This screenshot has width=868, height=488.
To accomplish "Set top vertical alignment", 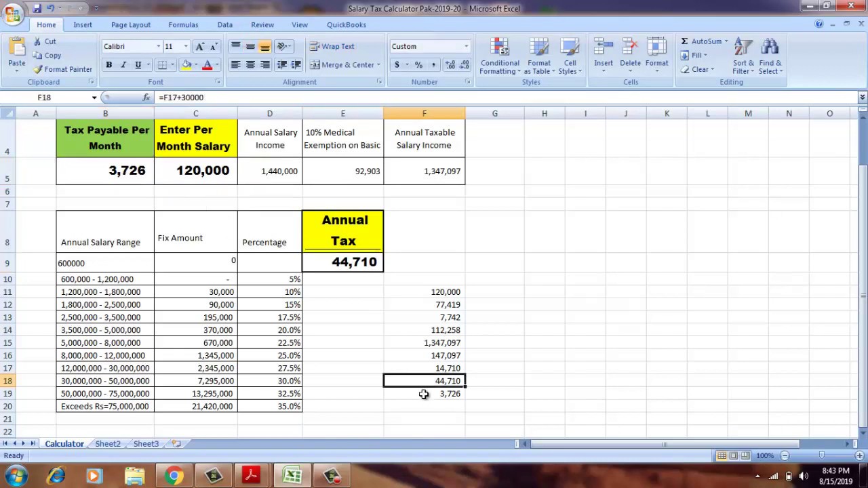I will (235, 47).
